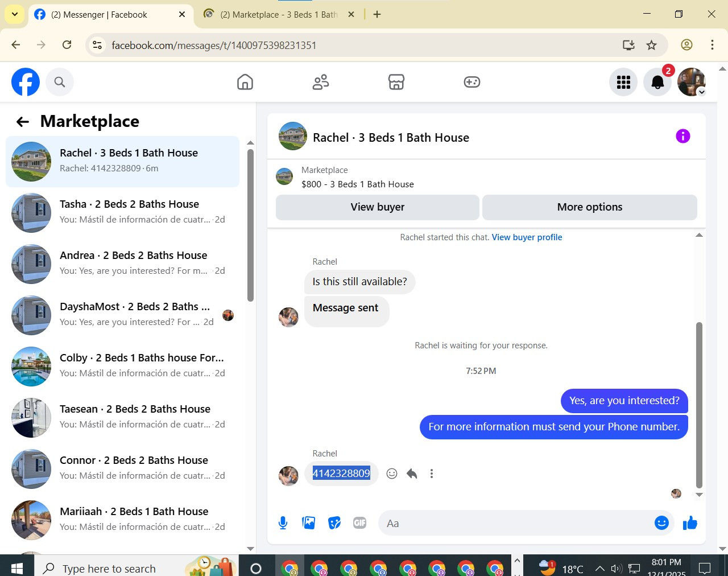The image size is (728, 576).
Task: Open the Windows Start menu
Action: (16, 568)
